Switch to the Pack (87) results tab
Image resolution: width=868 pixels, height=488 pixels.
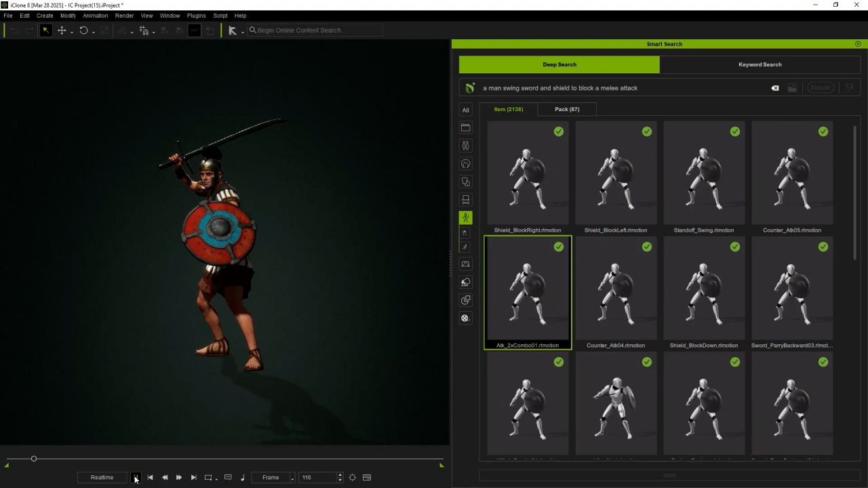click(567, 109)
